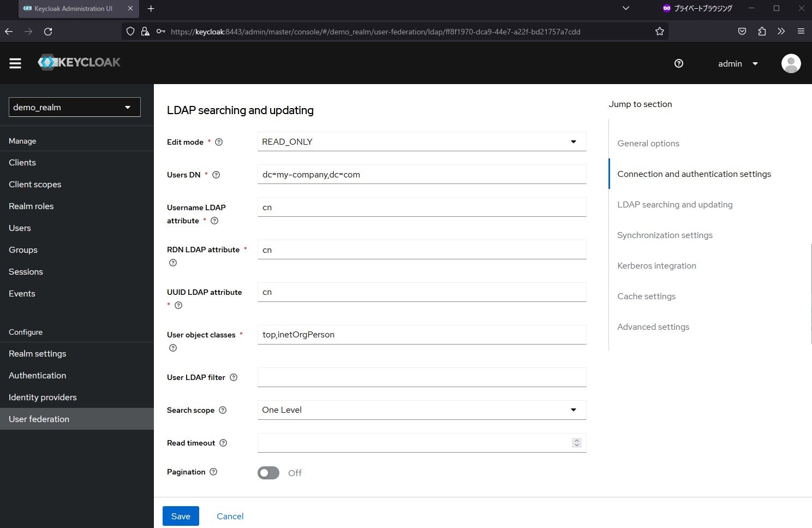Open the Search scope help tooltip
This screenshot has height=528, width=812.
[x=223, y=410]
